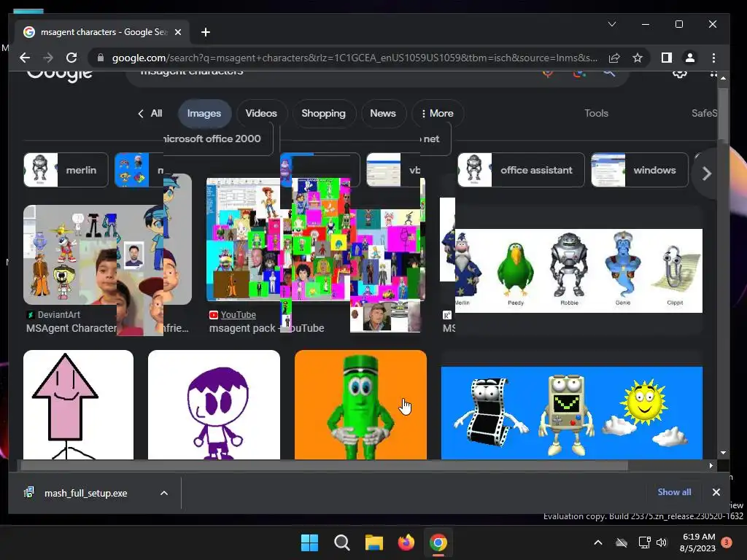Open the SafeSearch setting
747x560 pixels.
tap(704, 113)
